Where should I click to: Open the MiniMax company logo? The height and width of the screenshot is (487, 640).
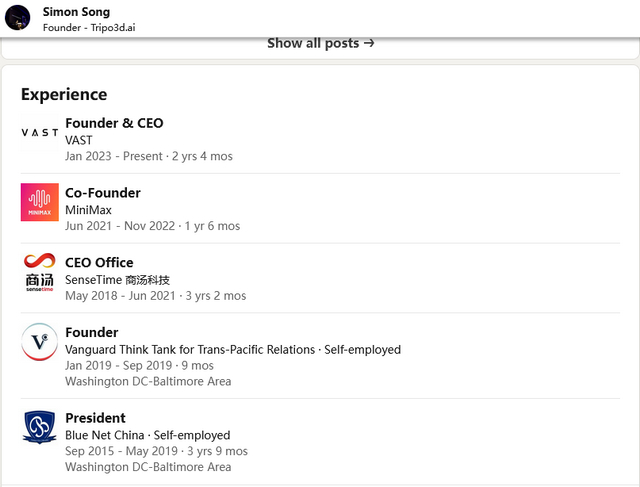tap(40, 202)
